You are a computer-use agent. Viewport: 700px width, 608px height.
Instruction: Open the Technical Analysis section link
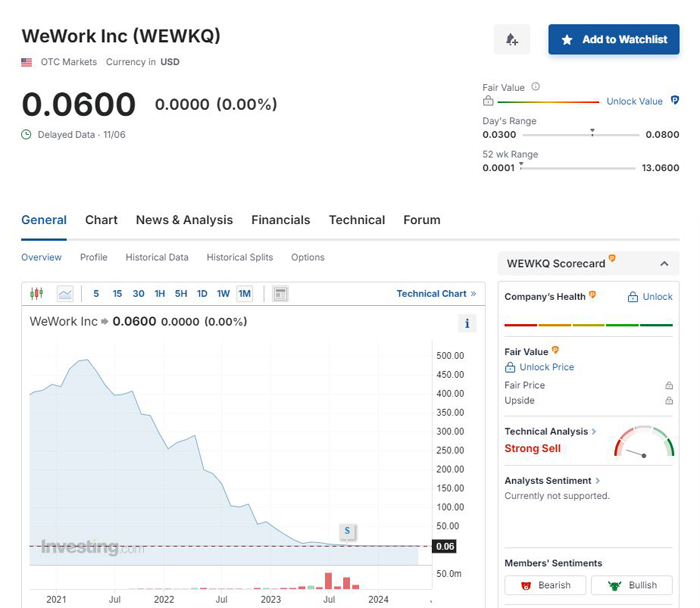coord(550,432)
